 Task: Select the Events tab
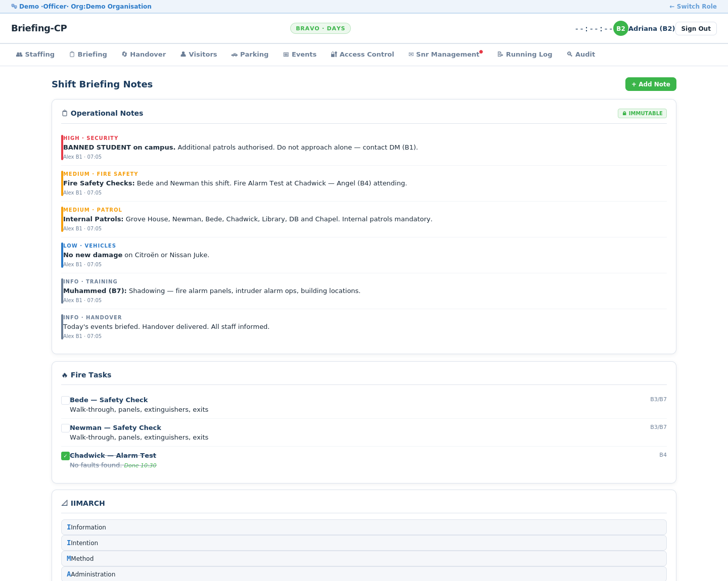[300, 55]
